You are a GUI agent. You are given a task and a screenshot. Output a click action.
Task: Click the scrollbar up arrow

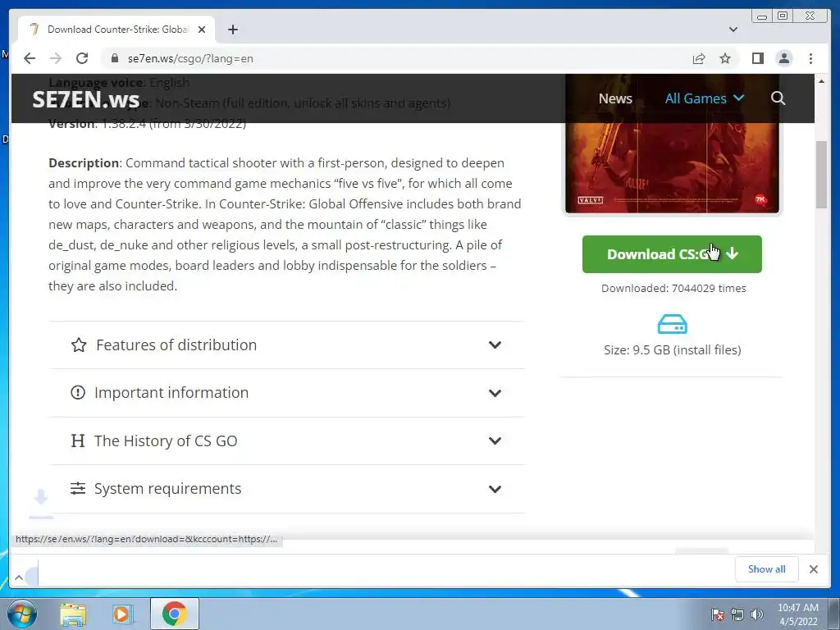(x=821, y=81)
